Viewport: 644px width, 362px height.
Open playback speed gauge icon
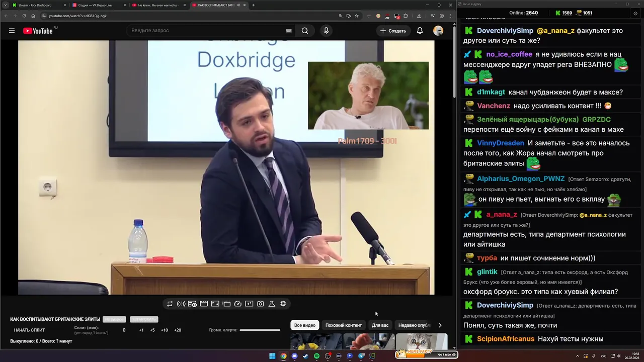pyautogui.click(x=238, y=304)
